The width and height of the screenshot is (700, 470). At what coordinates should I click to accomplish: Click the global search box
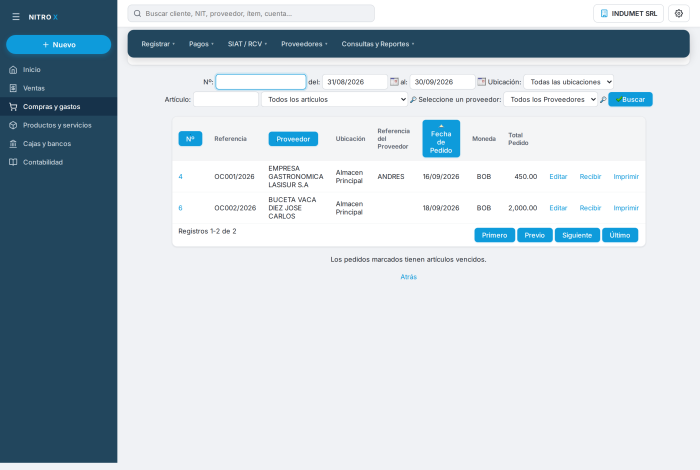tap(251, 13)
